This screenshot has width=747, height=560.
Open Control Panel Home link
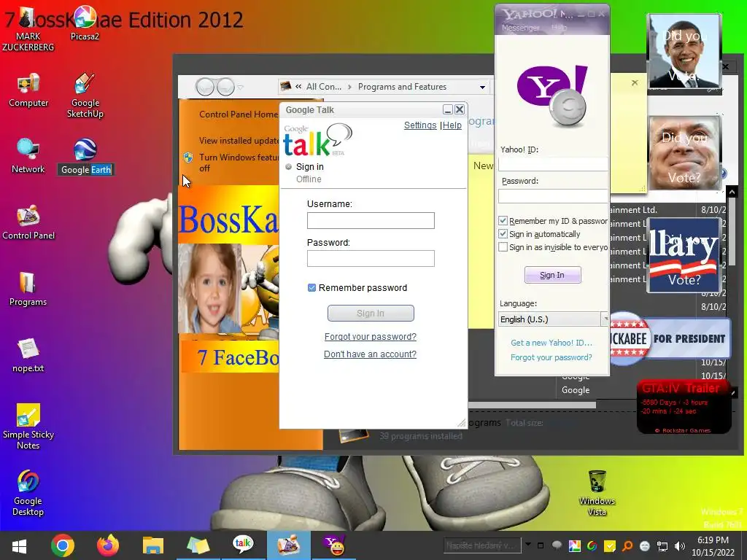point(239,114)
